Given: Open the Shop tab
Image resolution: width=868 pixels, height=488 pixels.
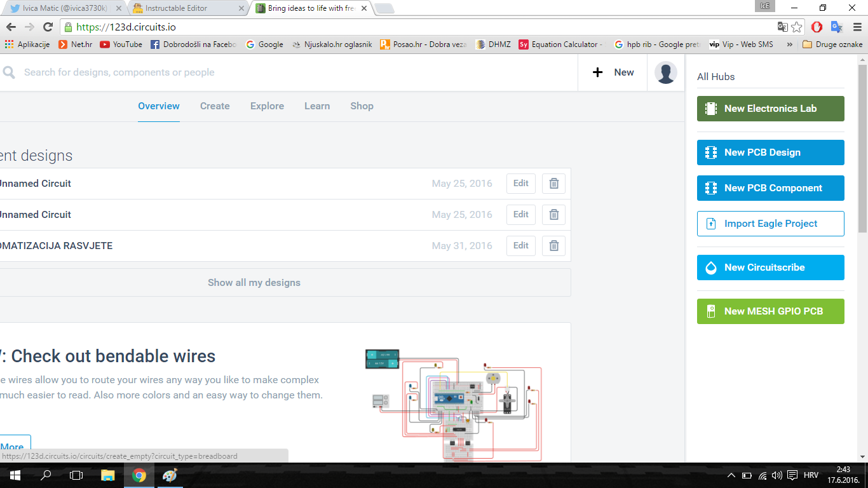Looking at the screenshot, I should point(362,106).
